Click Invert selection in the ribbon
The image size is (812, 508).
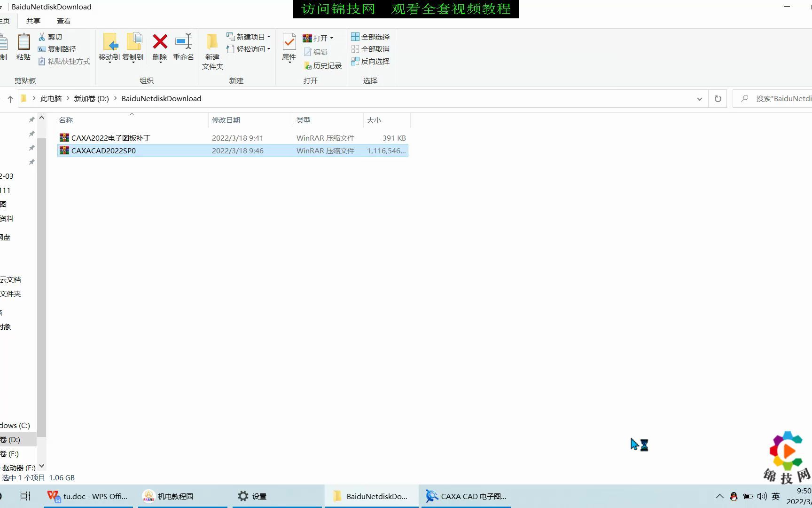pos(370,61)
